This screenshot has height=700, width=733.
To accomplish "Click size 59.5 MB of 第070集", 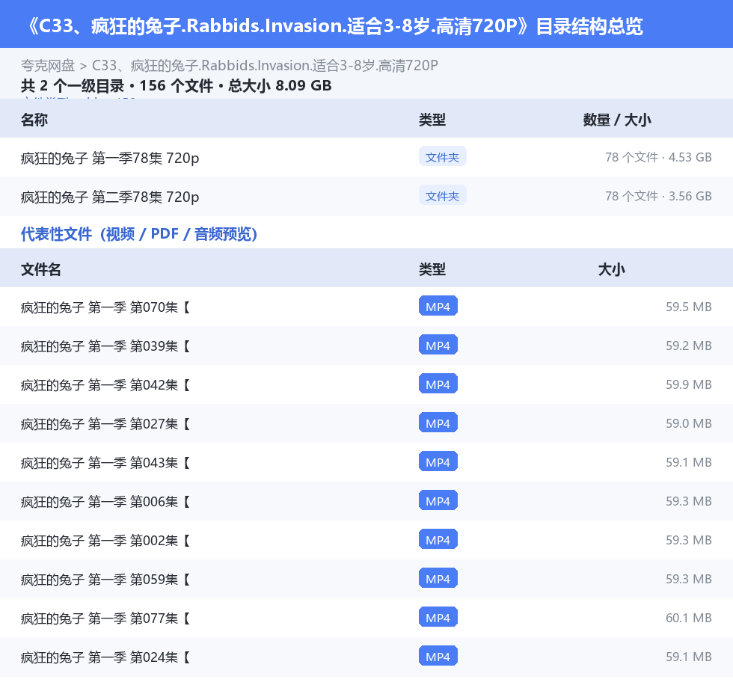I will 689,307.
